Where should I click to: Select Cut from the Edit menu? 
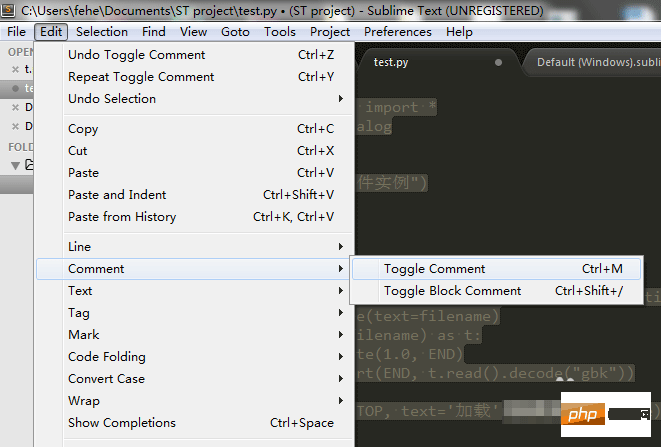194,151
